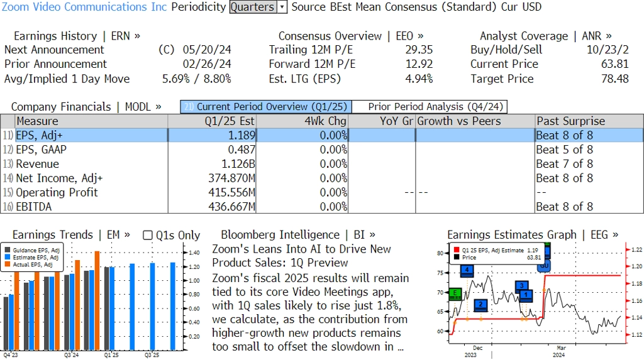Screen dimensions: 644x360
Task: Click the Guidance EPS, Adj legend swatch
Action: click(x=8, y=250)
